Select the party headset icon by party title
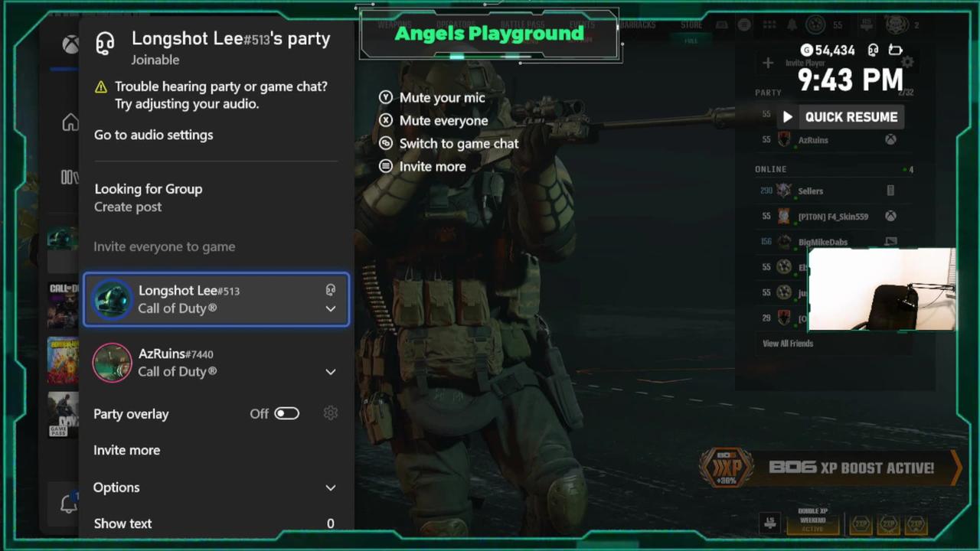The image size is (980, 551). 106,44
